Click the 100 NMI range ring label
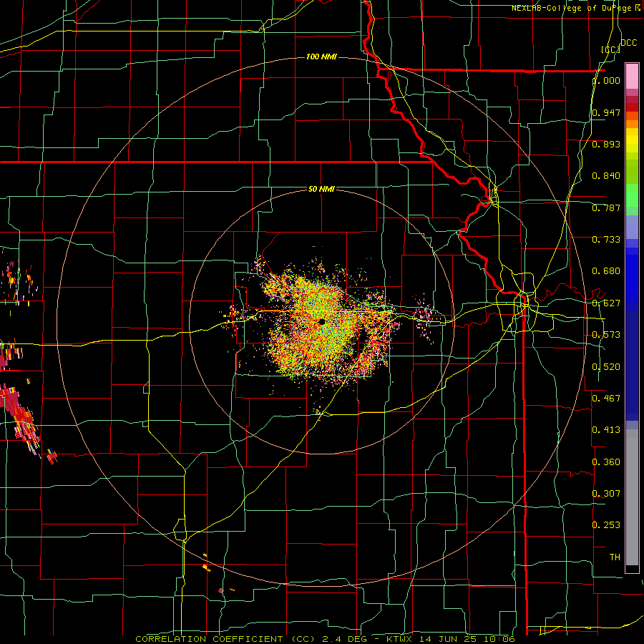Screen dimensions: 644x644 pyautogui.click(x=321, y=57)
